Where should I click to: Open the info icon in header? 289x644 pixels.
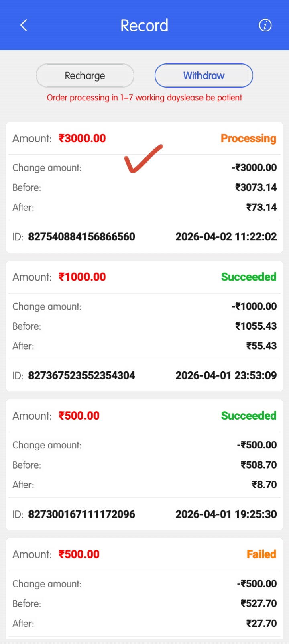pyautogui.click(x=265, y=25)
